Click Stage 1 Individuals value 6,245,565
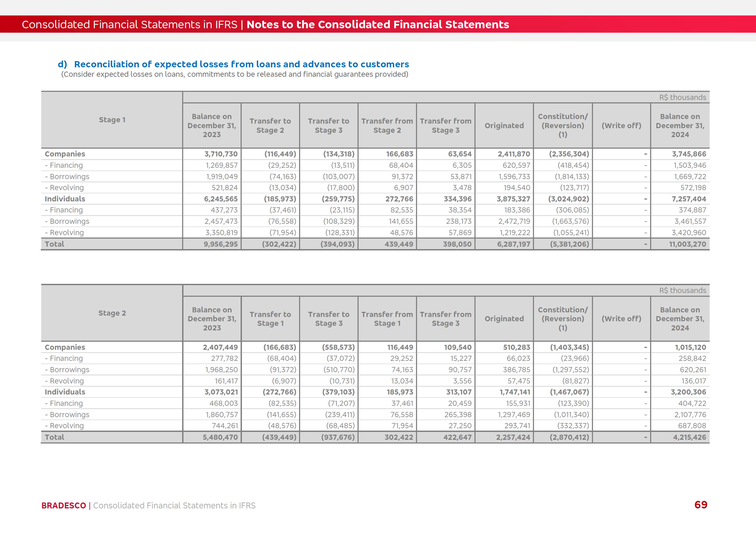 [x=220, y=199]
